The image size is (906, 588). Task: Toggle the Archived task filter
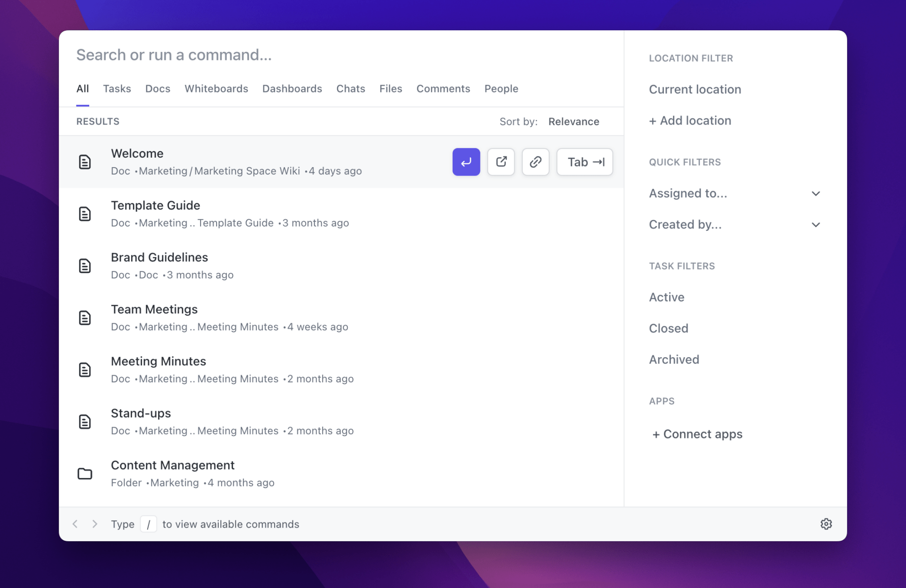point(674,359)
